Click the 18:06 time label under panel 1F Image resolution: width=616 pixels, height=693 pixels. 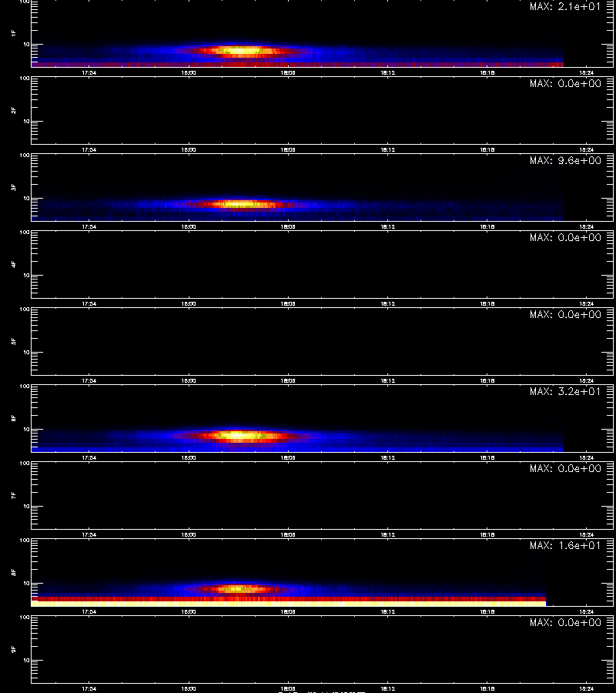tap(288, 73)
